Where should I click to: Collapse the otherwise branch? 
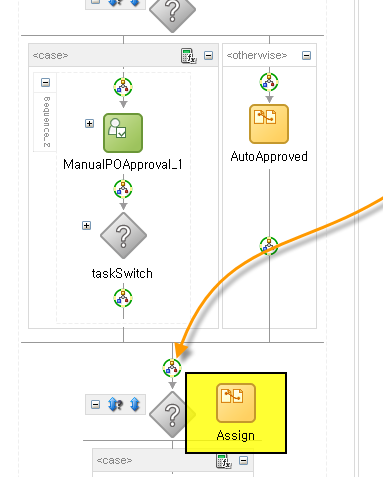pos(306,55)
